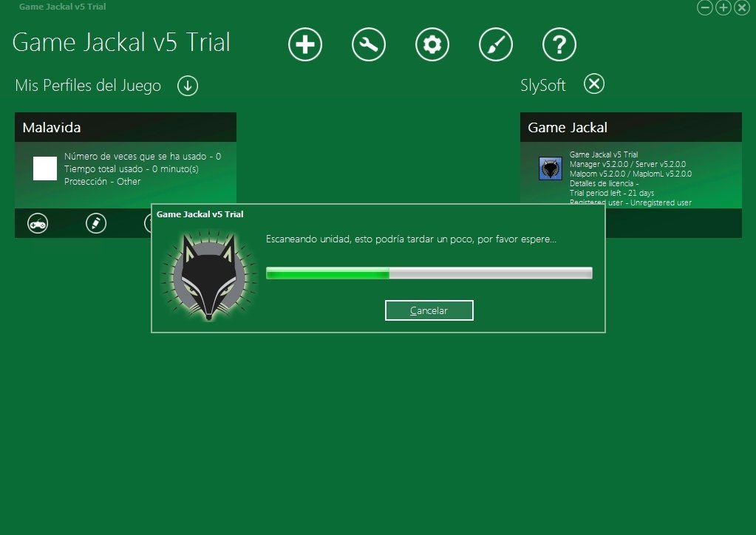The width and height of the screenshot is (756, 535).
Task: Click the down arrow beside Mis Perfiles del Juego
Action: [188, 86]
